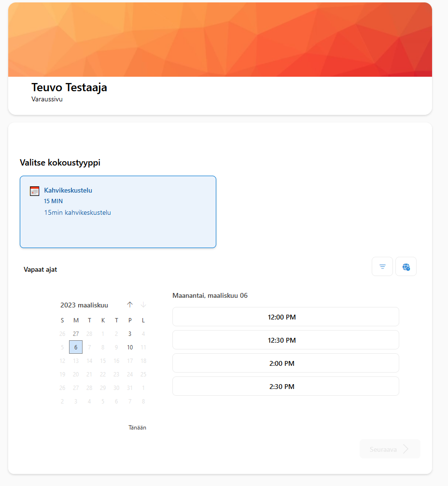The height and width of the screenshot is (486, 448).
Task: Select the Kahvikeskustelu meeting type title
Action: click(68, 190)
